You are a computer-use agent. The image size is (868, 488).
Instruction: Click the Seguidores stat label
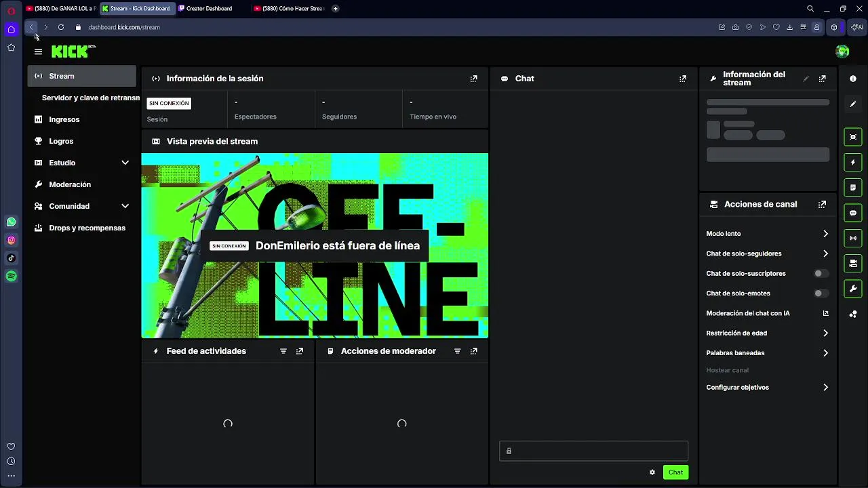pos(339,117)
